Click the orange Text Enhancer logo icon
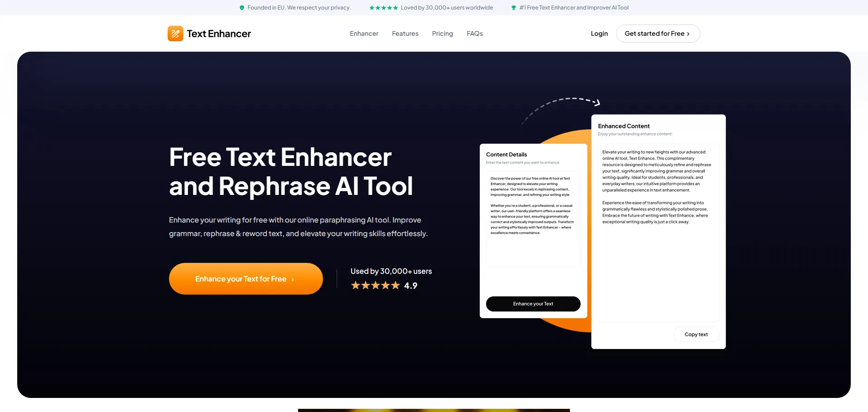This screenshot has height=412, width=868. (175, 34)
